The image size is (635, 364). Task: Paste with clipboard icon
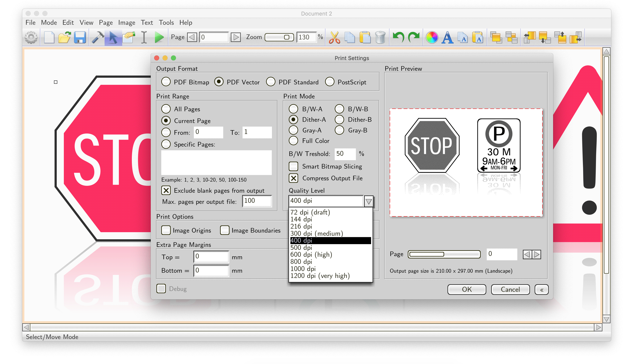click(x=365, y=38)
